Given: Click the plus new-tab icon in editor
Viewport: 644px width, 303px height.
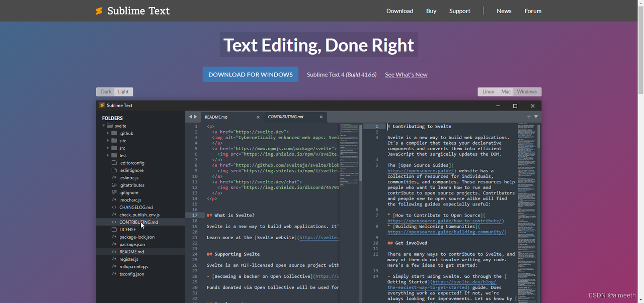Looking at the screenshot, I should pos(529,117).
